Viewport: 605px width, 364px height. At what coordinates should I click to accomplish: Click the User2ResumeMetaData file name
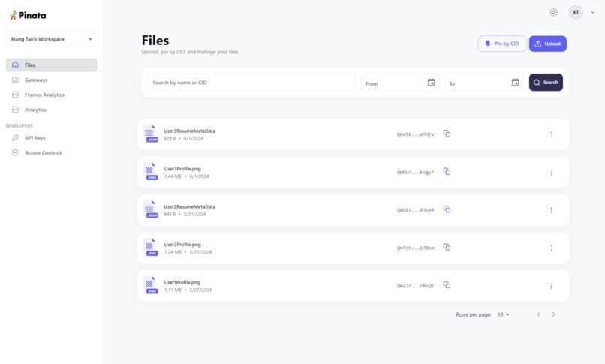pyautogui.click(x=189, y=206)
